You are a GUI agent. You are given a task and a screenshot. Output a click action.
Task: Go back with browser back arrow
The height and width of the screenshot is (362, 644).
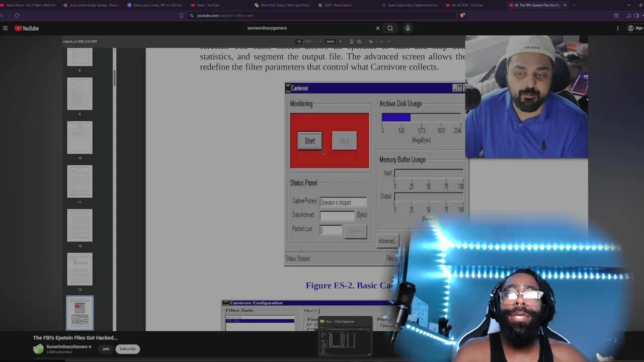(2, 16)
